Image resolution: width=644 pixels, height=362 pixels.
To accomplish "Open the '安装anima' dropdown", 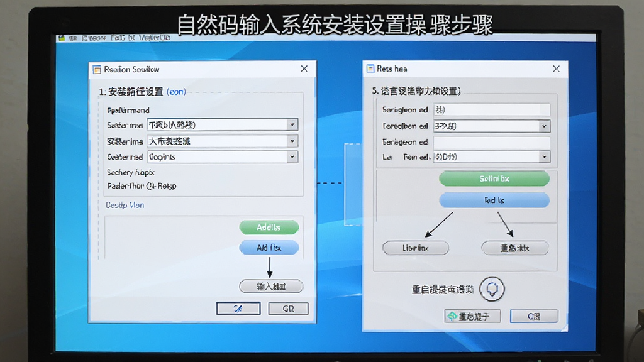I will pos(292,141).
